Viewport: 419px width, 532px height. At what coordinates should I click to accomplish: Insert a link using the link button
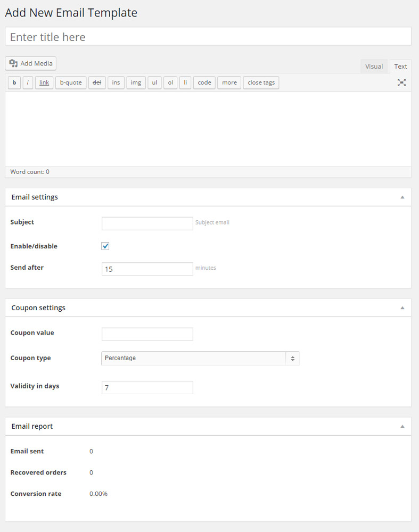[44, 82]
